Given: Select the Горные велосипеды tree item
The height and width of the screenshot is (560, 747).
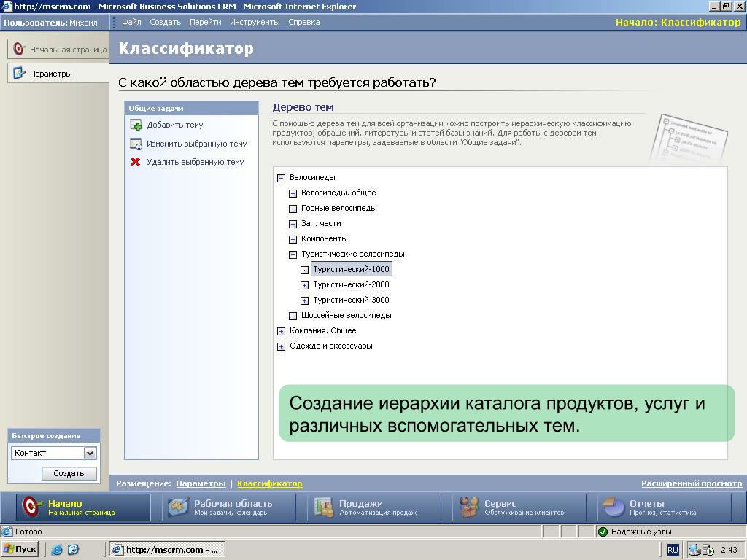Looking at the screenshot, I should click(338, 208).
